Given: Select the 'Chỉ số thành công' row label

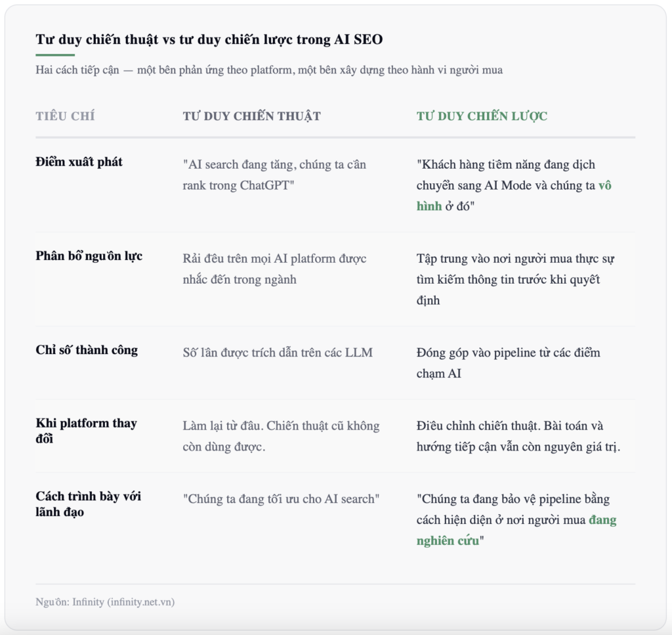Looking at the screenshot, I should (87, 350).
